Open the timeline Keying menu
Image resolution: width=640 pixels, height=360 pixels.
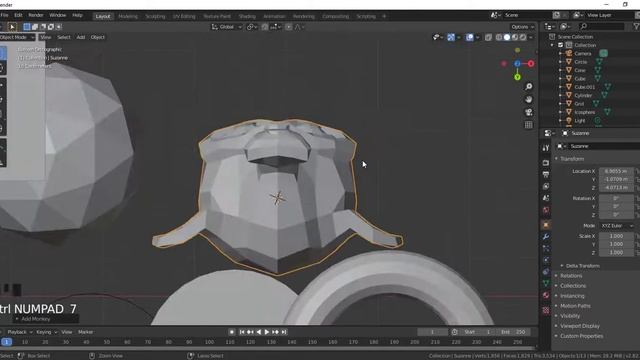[x=46, y=332]
